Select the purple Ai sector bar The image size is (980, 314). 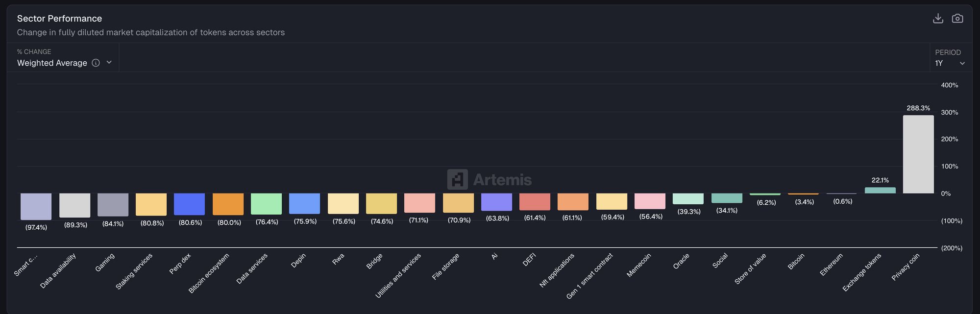[x=496, y=202]
